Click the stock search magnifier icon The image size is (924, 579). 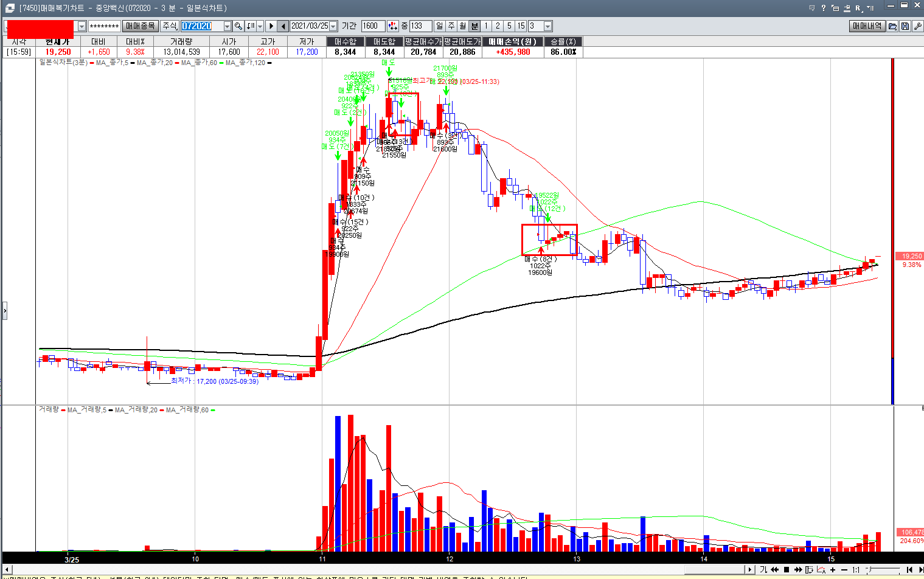point(238,26)
